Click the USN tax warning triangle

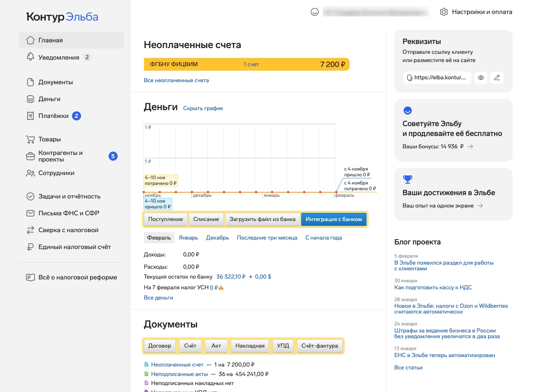click(x=221, y=288)
